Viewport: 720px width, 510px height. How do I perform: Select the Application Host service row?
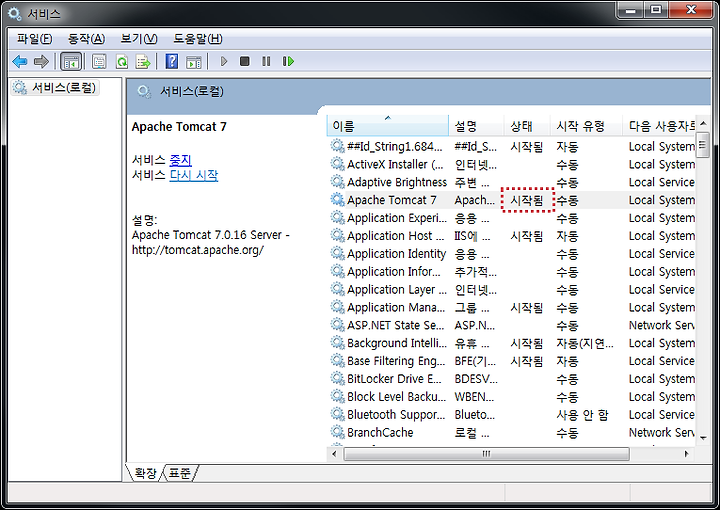[512, 236]
